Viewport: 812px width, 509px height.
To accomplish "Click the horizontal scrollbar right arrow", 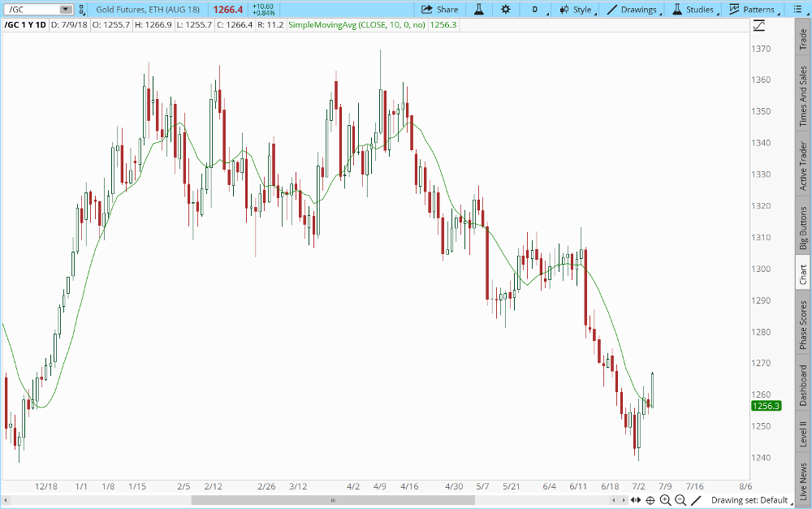I will coord(623,500).
